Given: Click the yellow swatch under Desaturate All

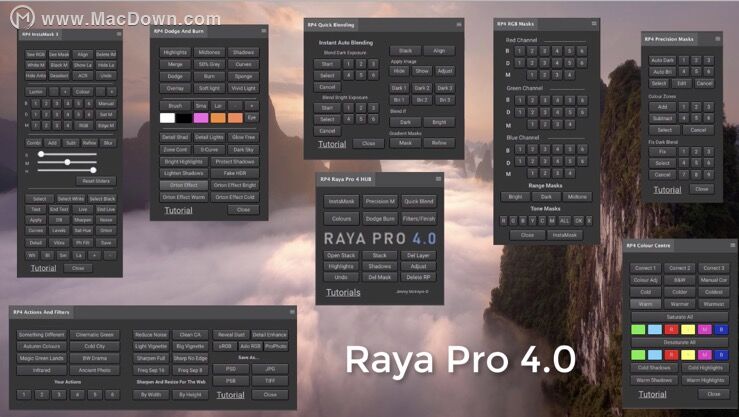Looking at the screenshot, I should (x=688, y=354).
